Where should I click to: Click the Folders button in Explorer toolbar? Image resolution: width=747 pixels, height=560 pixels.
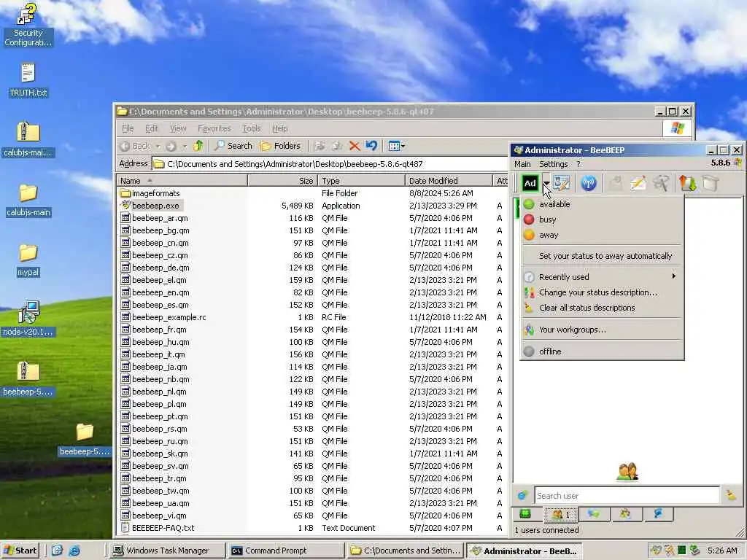point(281,146)
